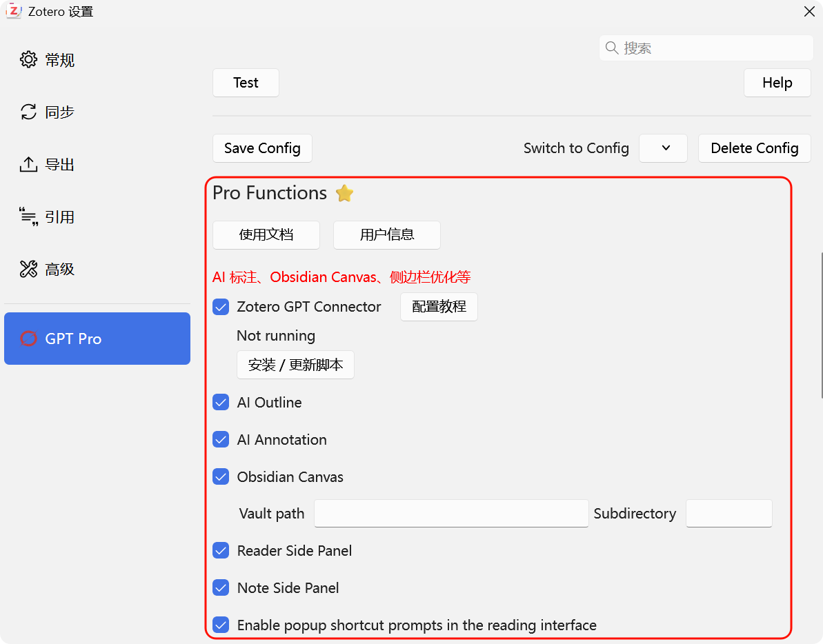The image size is (823, 644).
Task: Click the gold star next to Pro Functions
Action: coord(344,193)
